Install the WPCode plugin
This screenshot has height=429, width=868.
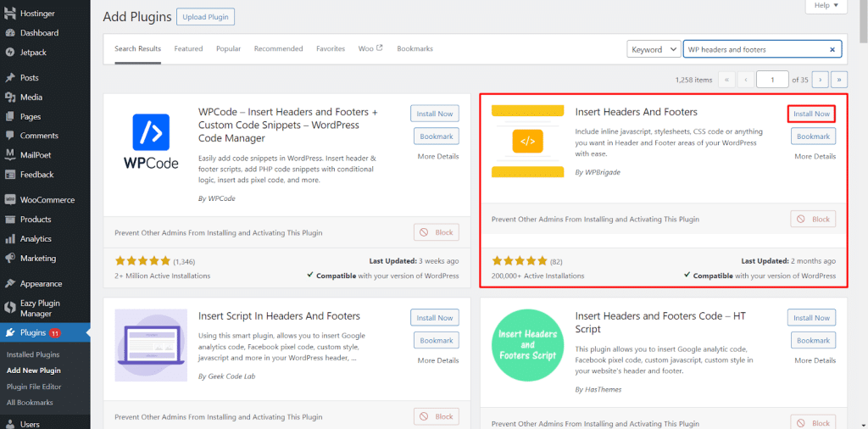[x=435, y=114]
